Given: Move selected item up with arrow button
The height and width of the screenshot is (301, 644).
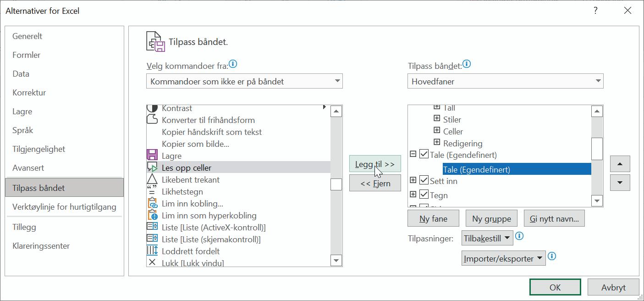Looking at the screenshot, I should coord(620,164).
